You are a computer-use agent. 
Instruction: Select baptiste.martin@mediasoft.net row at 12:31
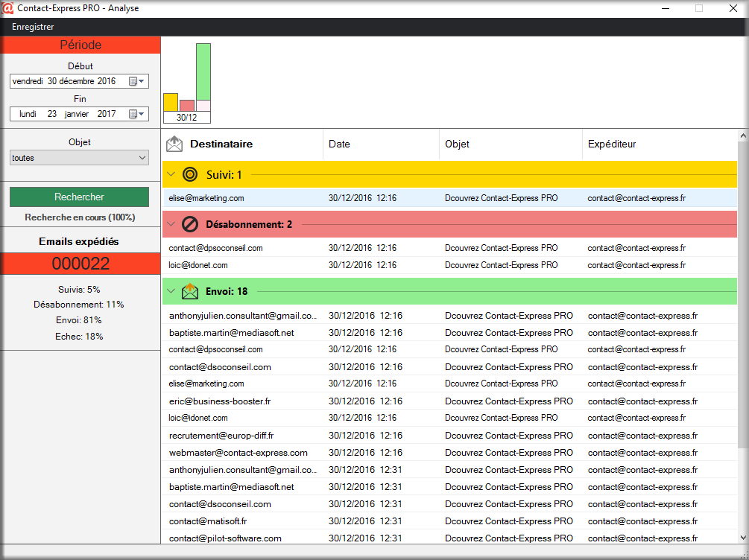click(x=449, y=487)
